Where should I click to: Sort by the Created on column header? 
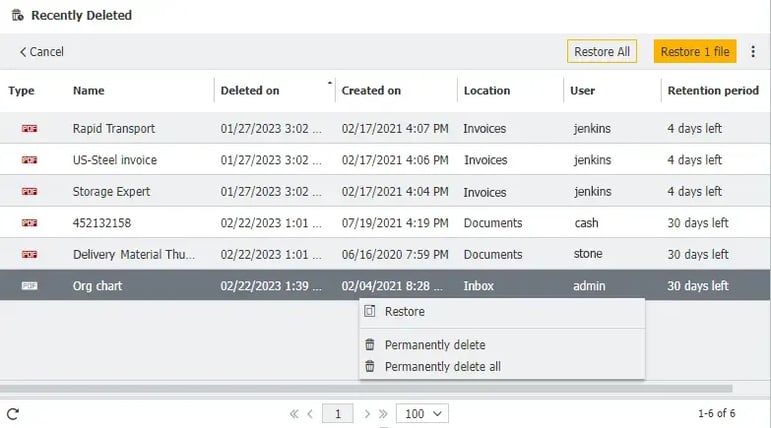click(x=371, y=91)
